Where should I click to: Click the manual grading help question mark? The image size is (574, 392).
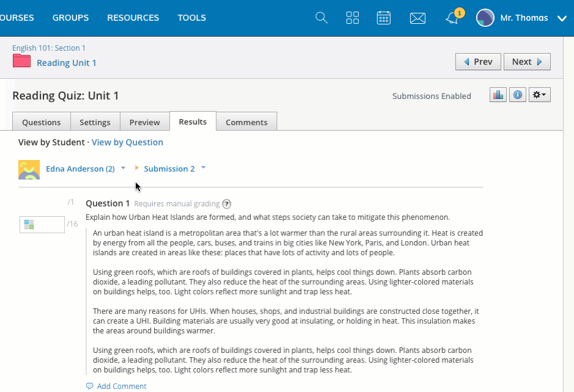[x=227, y=204]
